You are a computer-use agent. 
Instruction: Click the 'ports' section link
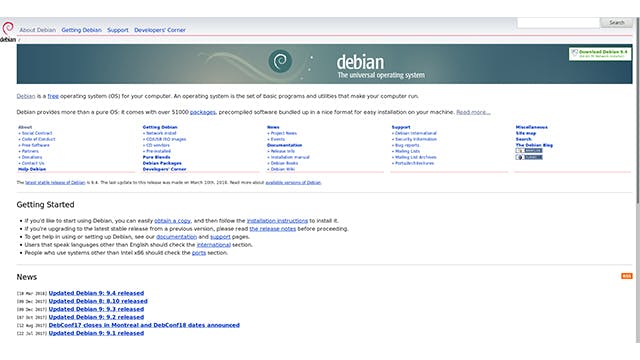[x=199, y=253]
